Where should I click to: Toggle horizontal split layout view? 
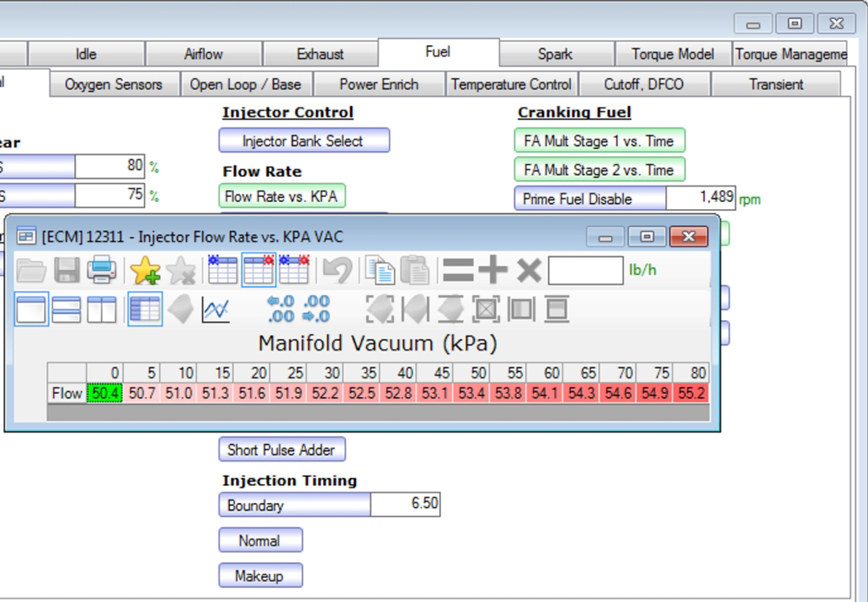pos(67,310)
